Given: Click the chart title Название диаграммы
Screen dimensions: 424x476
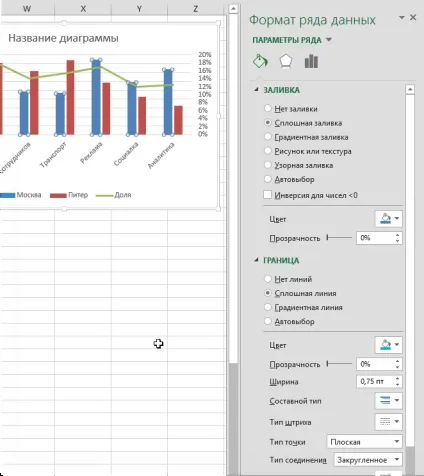Looking at the screenshot, I should click(x=63, y=38).
